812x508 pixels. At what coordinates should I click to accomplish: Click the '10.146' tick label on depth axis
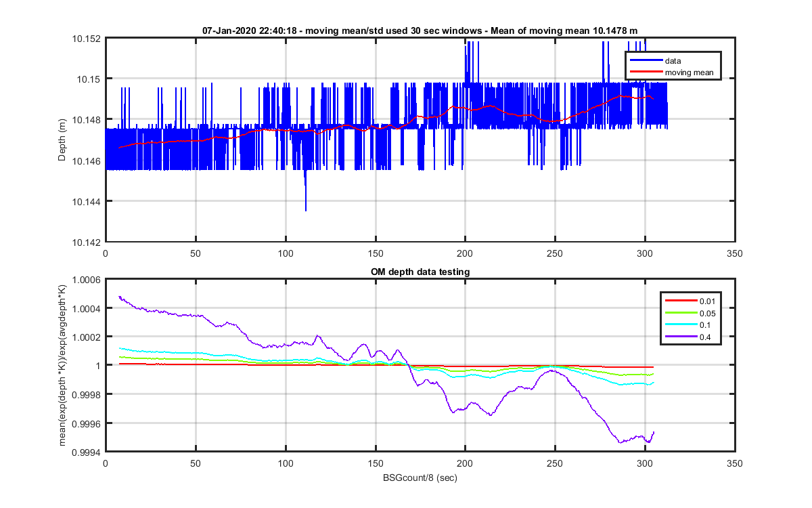coord(87,161)
